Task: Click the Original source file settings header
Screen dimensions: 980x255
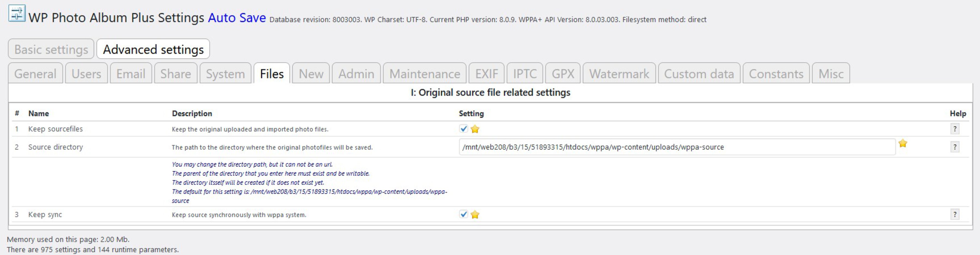Action: tap(490, 93)
